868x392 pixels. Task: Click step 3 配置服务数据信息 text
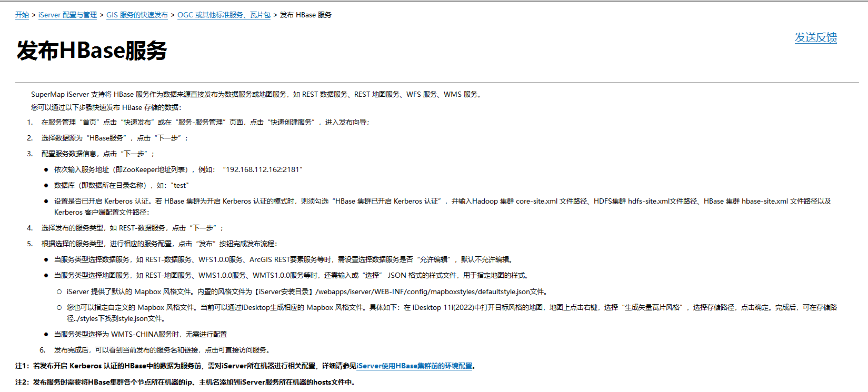click(x=98, y=154)
